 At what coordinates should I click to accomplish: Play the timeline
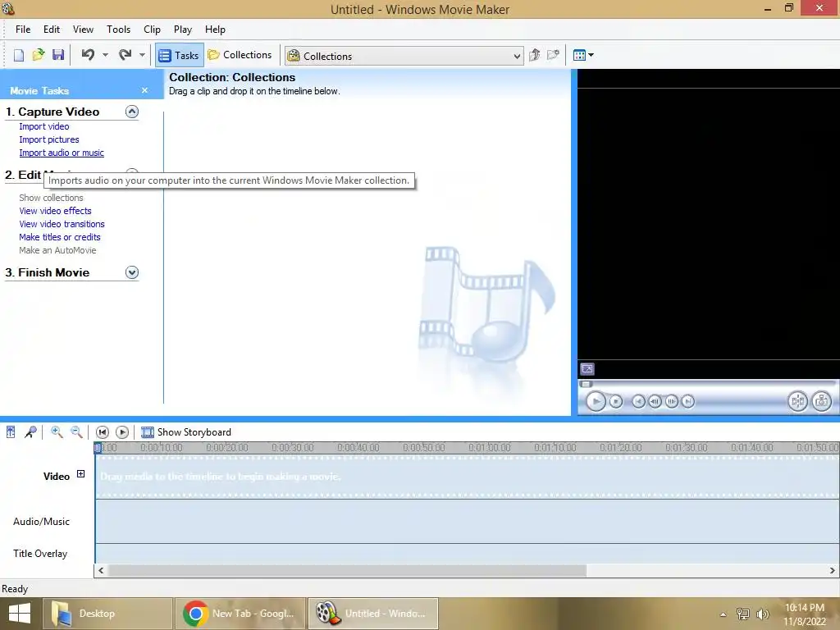pos(122,431)
